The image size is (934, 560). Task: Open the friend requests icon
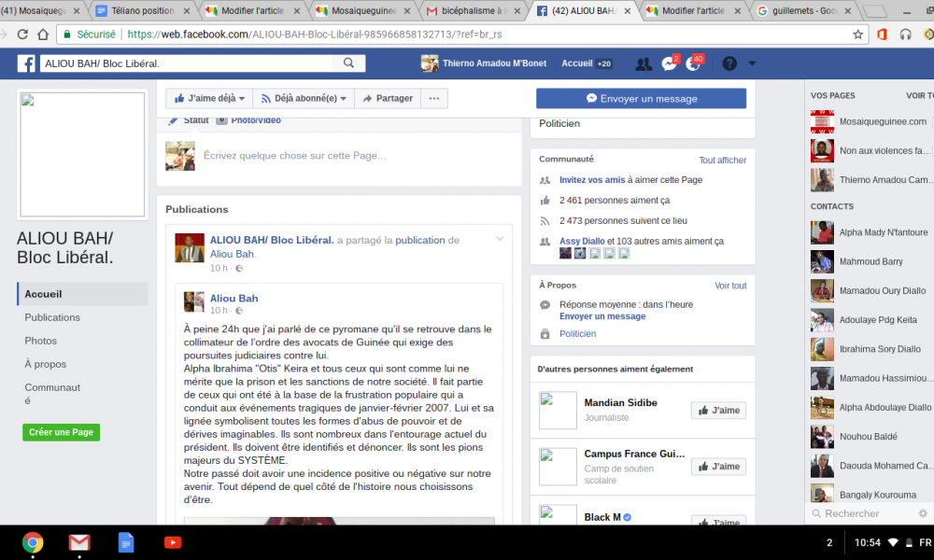[x=644, y=63]
